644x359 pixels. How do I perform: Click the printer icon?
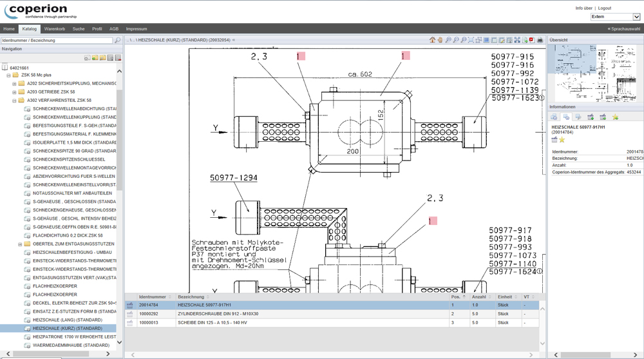(x=540, y=40)
